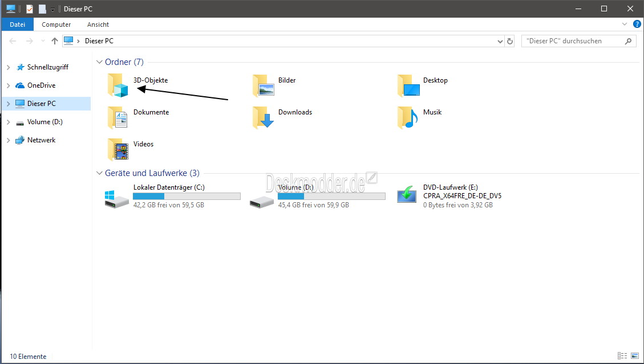
Task: Minimize the Dieser PC window
Action: click(x=578, y=9)
